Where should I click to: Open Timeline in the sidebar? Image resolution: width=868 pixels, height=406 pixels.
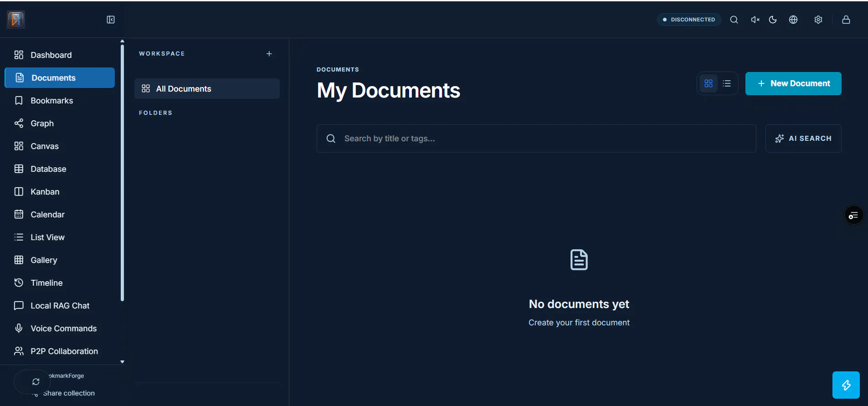[60, 283]
